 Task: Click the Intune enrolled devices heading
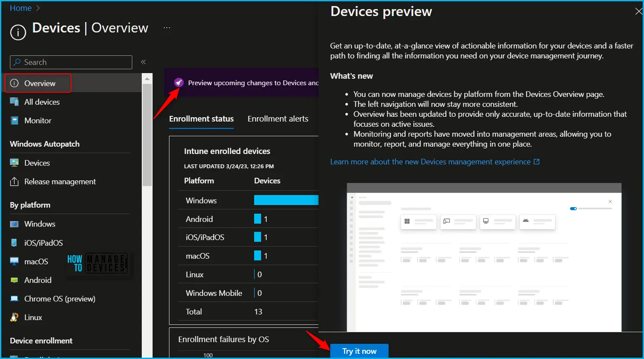227,151
